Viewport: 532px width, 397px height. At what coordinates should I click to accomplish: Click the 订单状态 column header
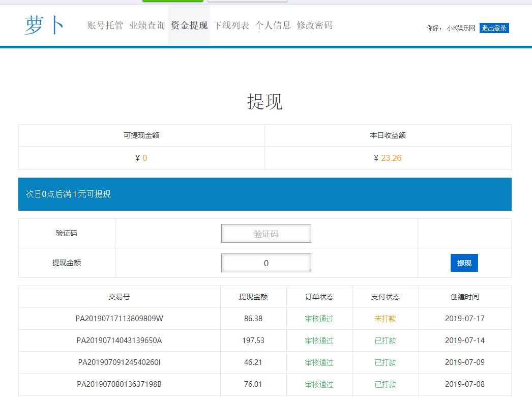pyautogui.click(x=319, y=297)
